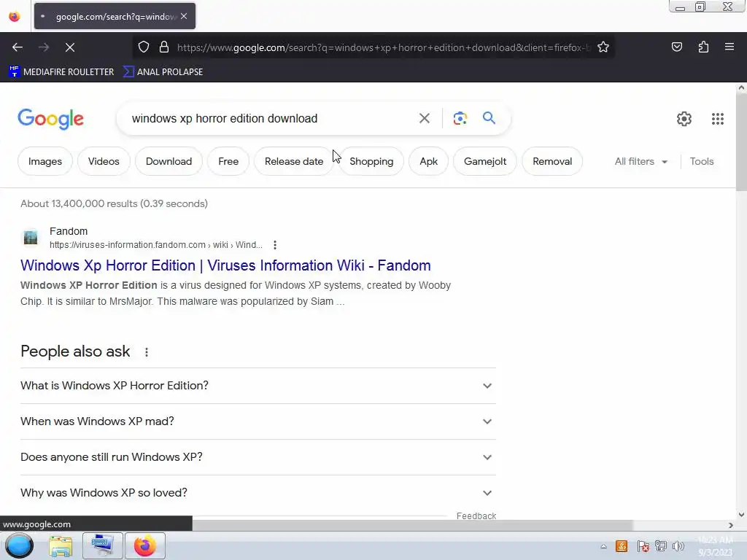
Task: Select the Images filter chip
Action: [x=44, y=161]
